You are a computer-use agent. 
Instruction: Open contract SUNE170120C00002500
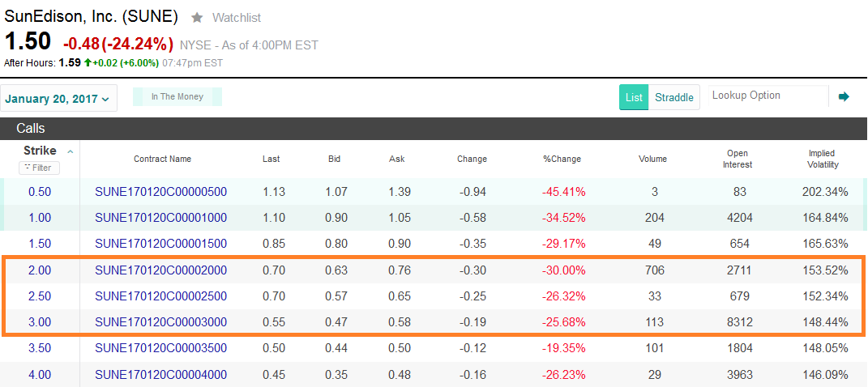(x=161, y=296)
